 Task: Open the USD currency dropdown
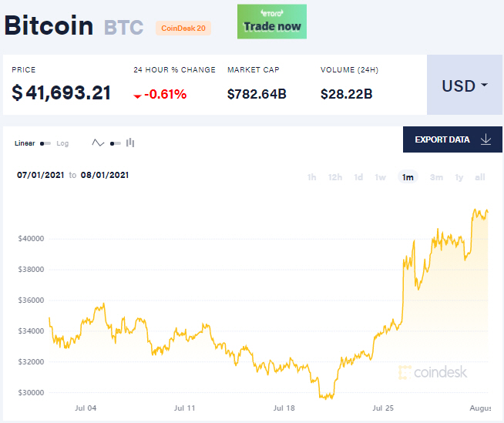(x=465, y=86)
